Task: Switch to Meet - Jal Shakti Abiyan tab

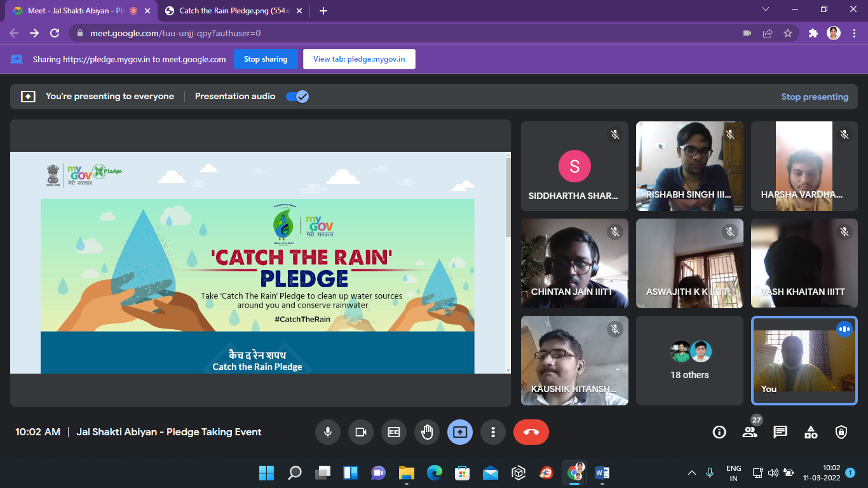Action: coord(75,11)
